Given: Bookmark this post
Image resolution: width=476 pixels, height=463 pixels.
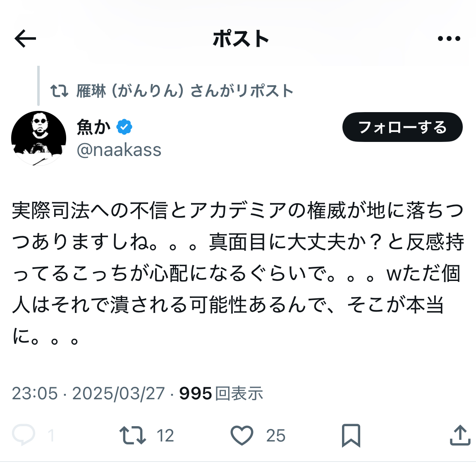Looking at the screenshot, I should (351, 436).
